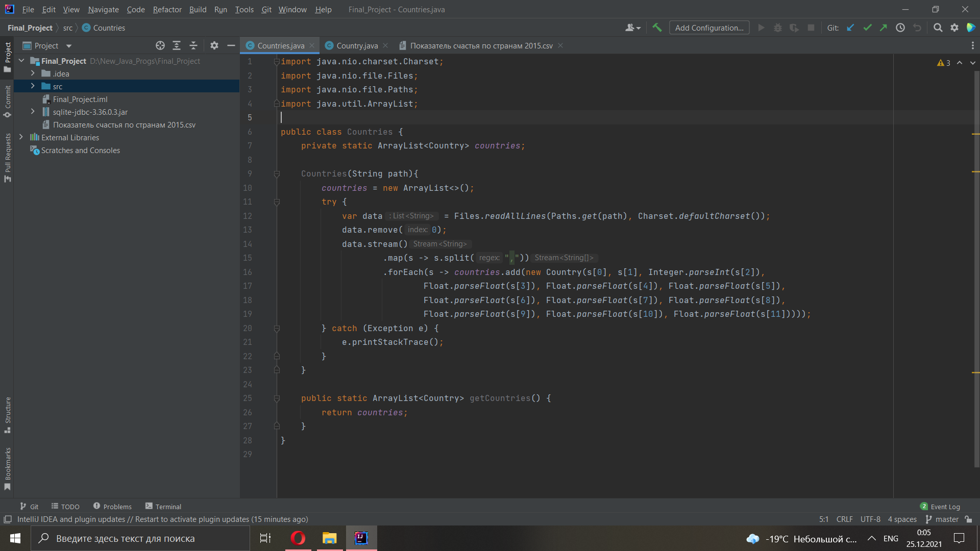The height and width of the screenshot is (551, 980).
Task: Click Git Push arrow icon
Action: click(884, 28)
